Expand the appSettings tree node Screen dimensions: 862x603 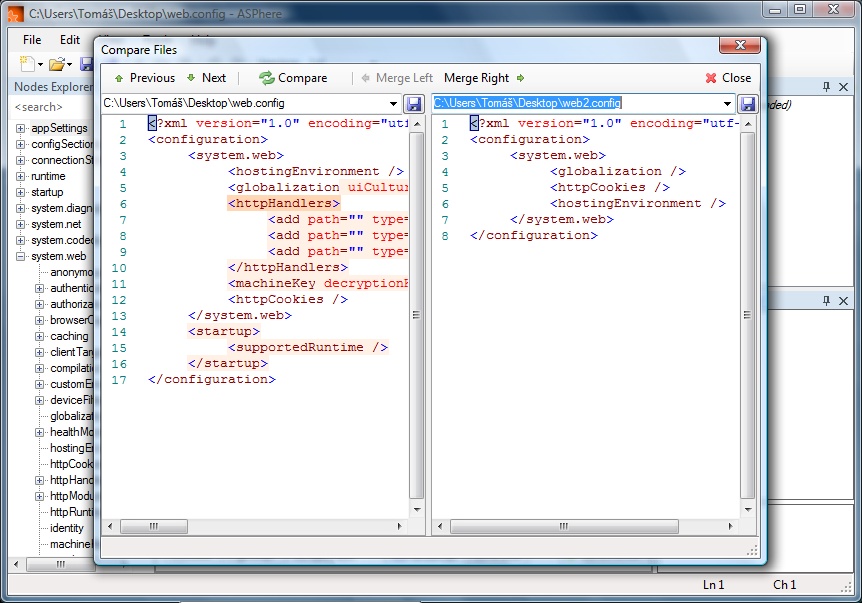click(x=20, y=129)
